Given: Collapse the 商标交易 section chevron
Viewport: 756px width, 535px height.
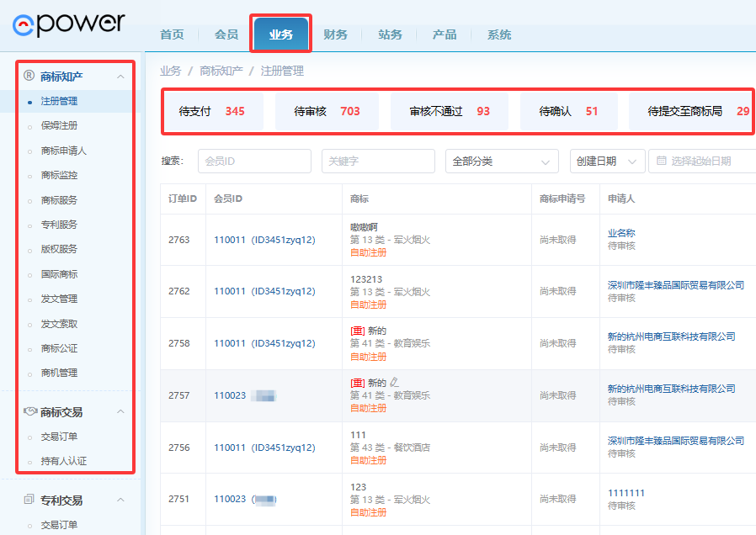Looking at the screenshot, I should coord(120,412).
